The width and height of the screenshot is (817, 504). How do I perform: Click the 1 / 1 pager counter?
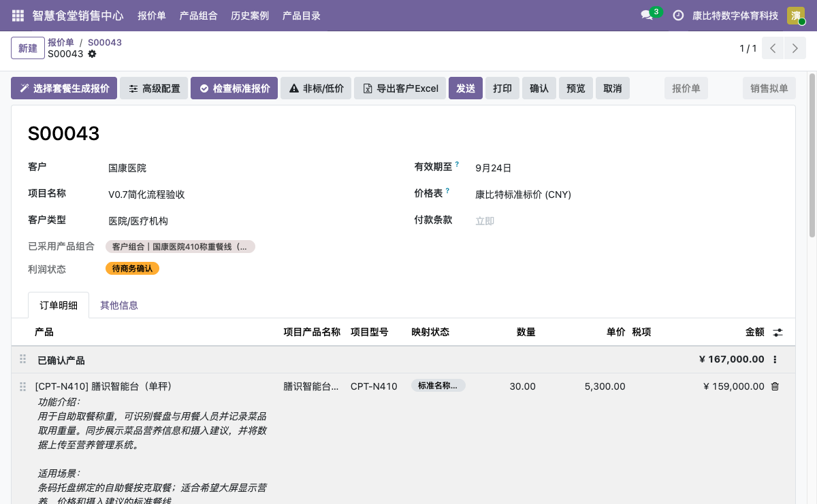point(748,48)
